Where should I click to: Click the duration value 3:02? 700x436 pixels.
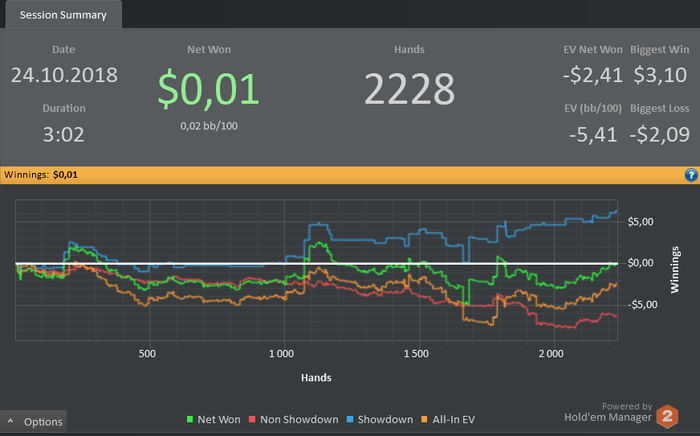point(63,134)
